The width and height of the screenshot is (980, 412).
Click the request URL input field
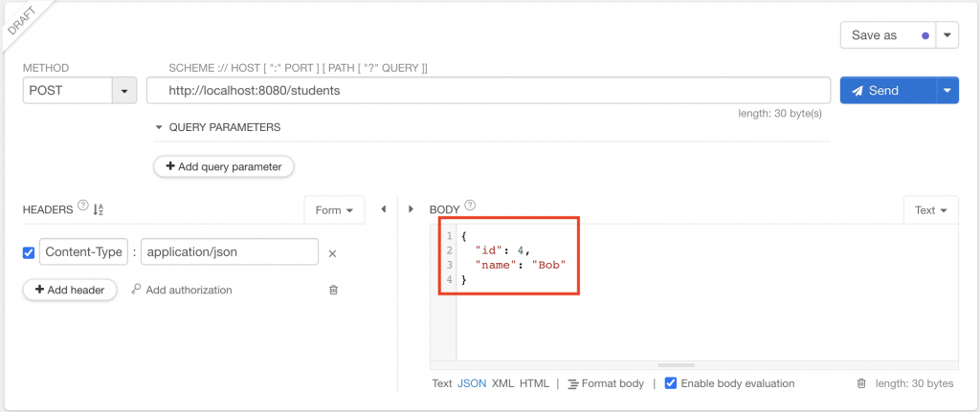pos(488,91)
